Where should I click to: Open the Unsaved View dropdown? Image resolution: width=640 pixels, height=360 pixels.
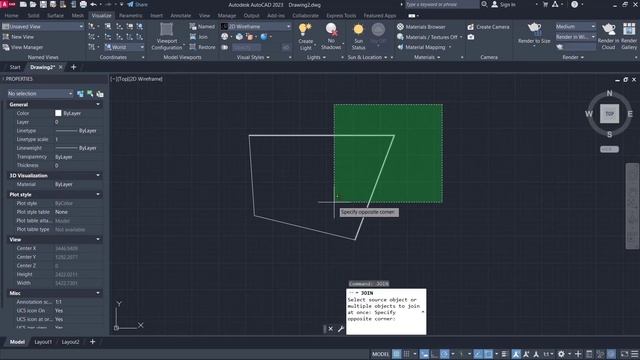click(x=42, y=26)
